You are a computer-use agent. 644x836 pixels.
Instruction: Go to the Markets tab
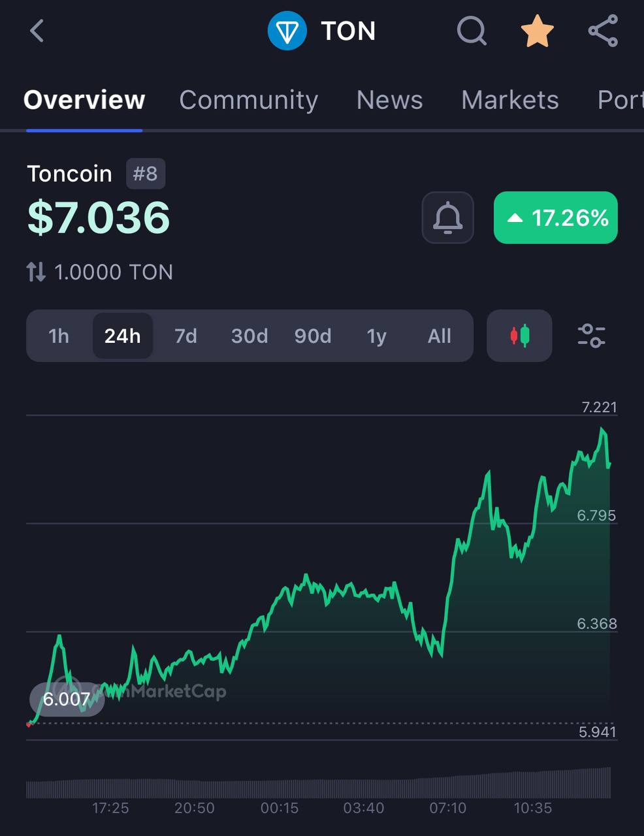coord(510,100)
